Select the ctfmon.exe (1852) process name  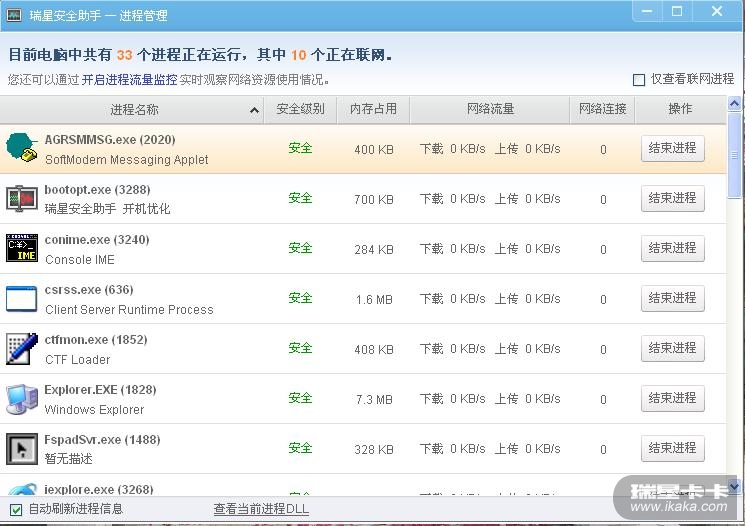96,340
